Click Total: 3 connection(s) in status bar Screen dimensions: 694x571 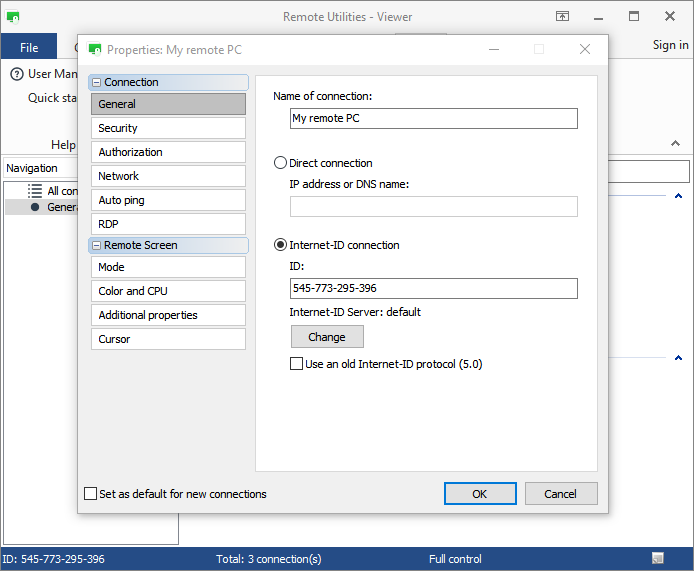[x=269, y=559]
